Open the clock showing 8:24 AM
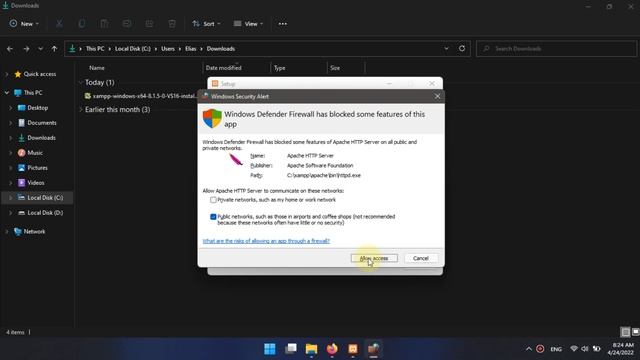This screenshot has width=640, height=360. 620,349
